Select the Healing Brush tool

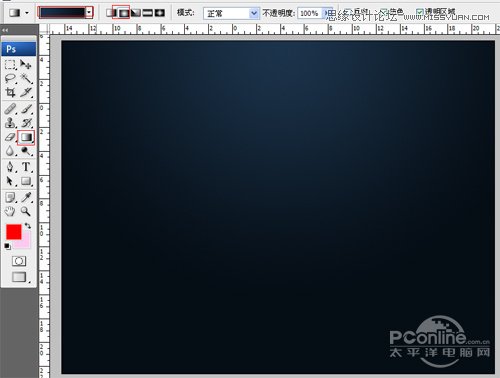tap(10, 109)
